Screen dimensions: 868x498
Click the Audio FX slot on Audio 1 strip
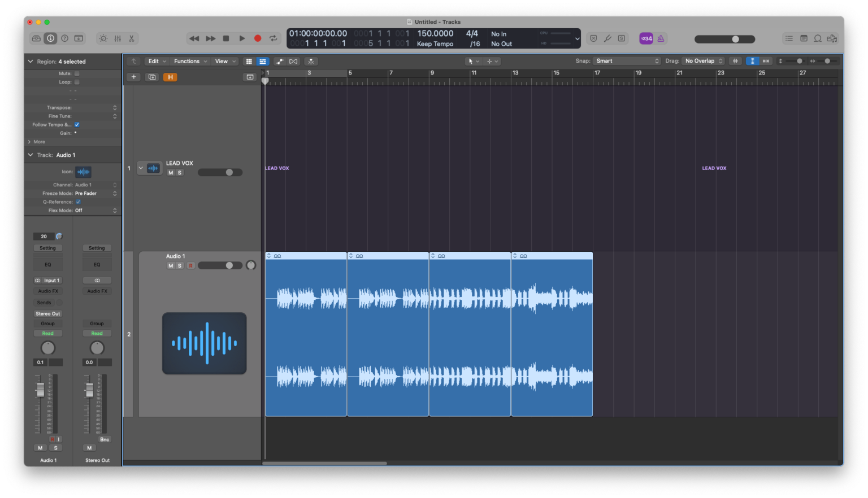coord(48,291)
